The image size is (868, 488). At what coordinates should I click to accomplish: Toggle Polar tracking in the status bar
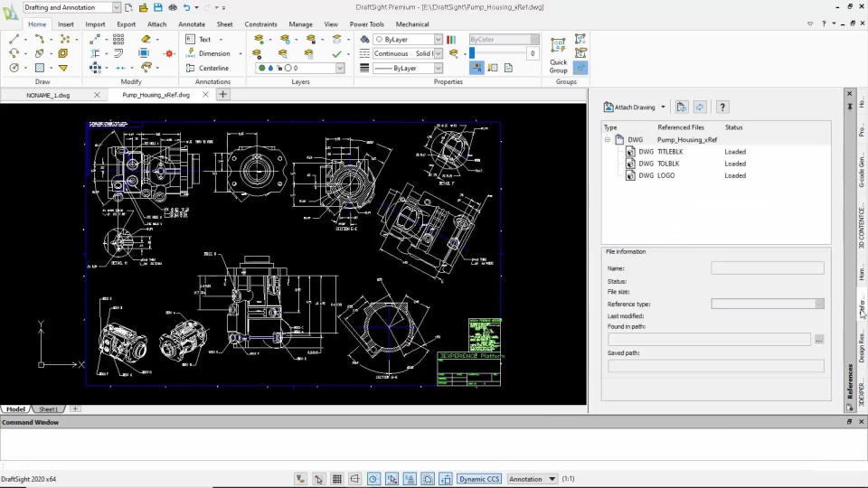coord(373,479)
